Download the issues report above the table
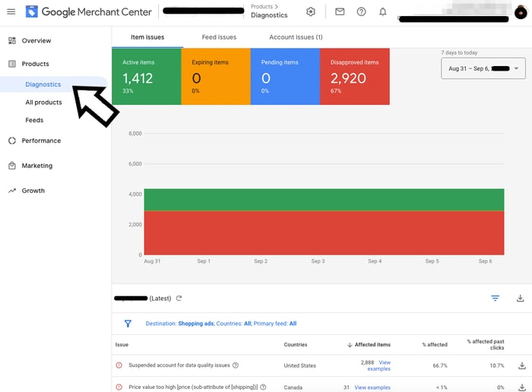 (521, 299)
